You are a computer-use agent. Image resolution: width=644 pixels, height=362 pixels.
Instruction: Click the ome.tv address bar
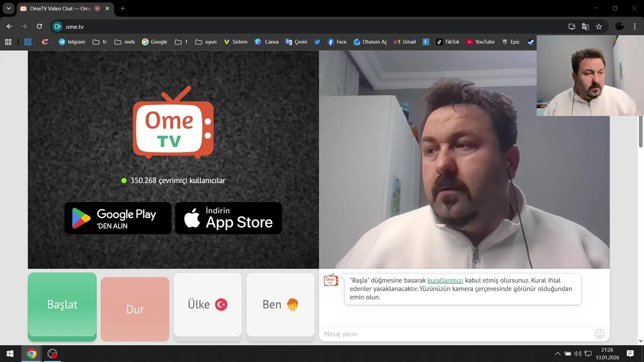point(312,27)
